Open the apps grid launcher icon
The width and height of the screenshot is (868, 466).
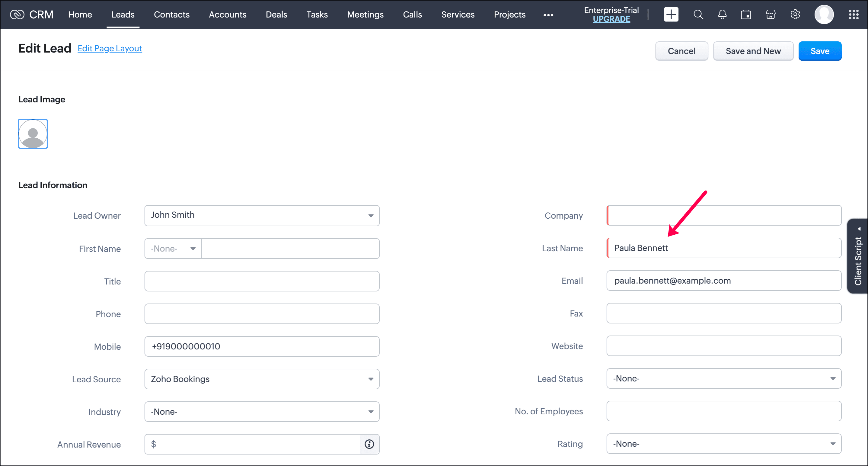(853, 14)
